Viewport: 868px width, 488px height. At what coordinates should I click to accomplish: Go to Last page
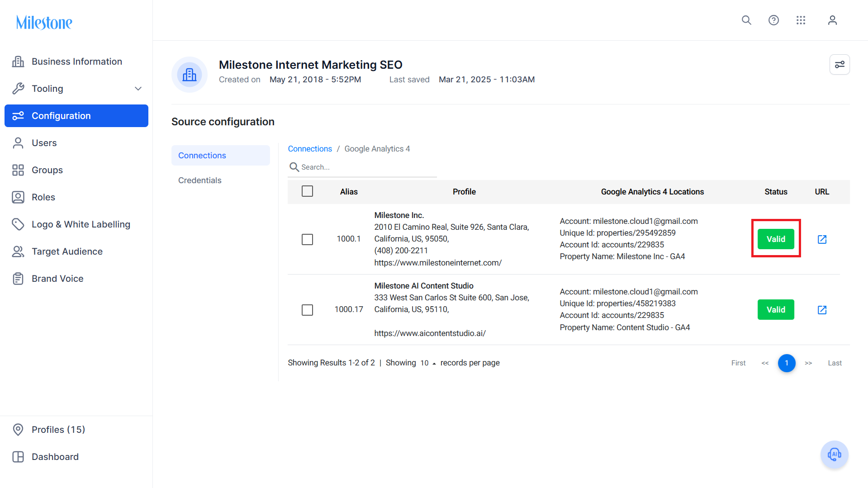[835, 363]
